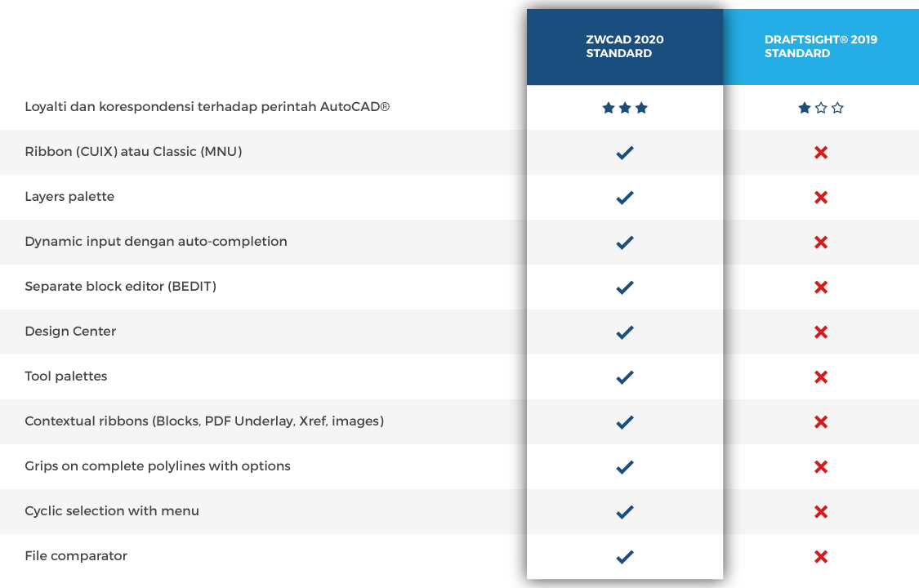The height and width of the screenshot is (588, 919).
Task: Click ZWCAD checkmark for Design Center row
Action: (x=625, y=332)
